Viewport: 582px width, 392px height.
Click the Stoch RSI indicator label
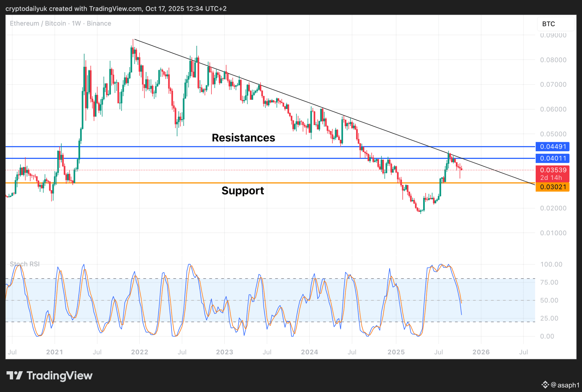pos(25,264)
